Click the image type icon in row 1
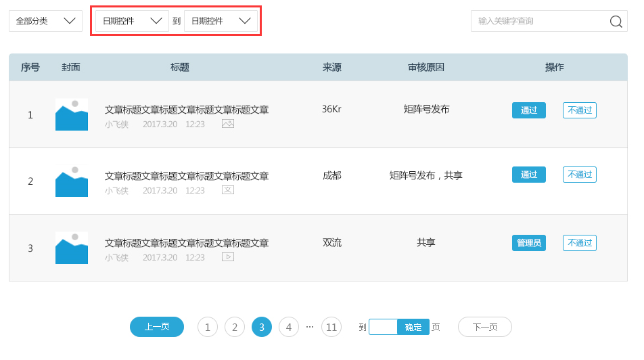Viewport: 644px width, 360px height. 228,124
